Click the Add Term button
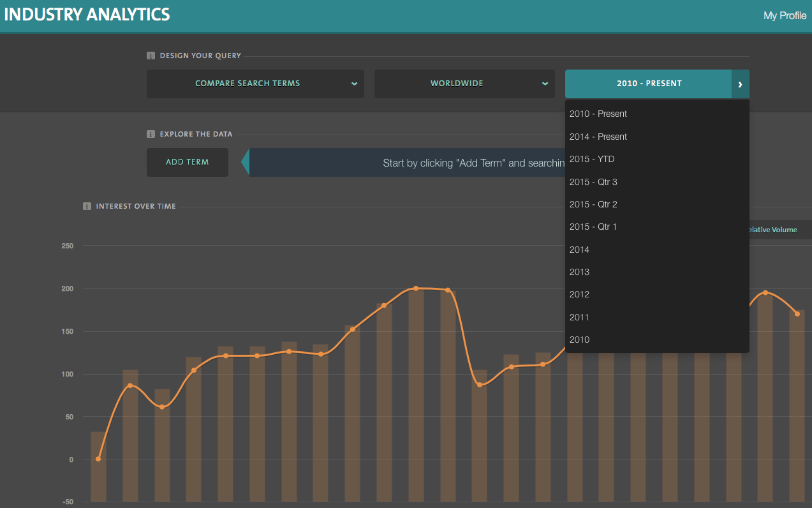 pyautogui.click(x=188, y=162)
